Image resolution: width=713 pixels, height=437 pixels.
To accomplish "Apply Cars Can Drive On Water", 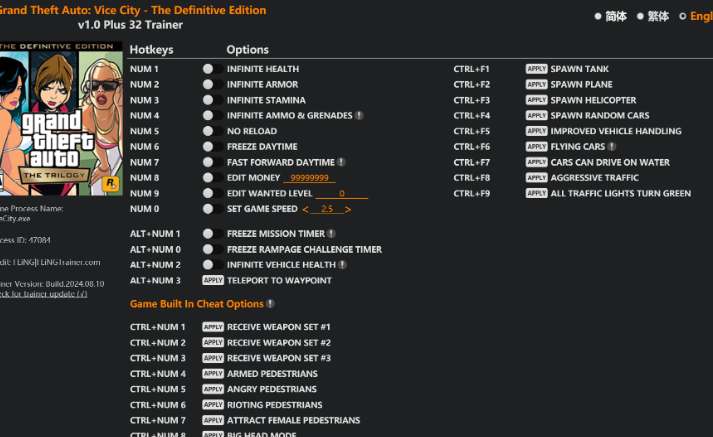I will tap(537, 162).
